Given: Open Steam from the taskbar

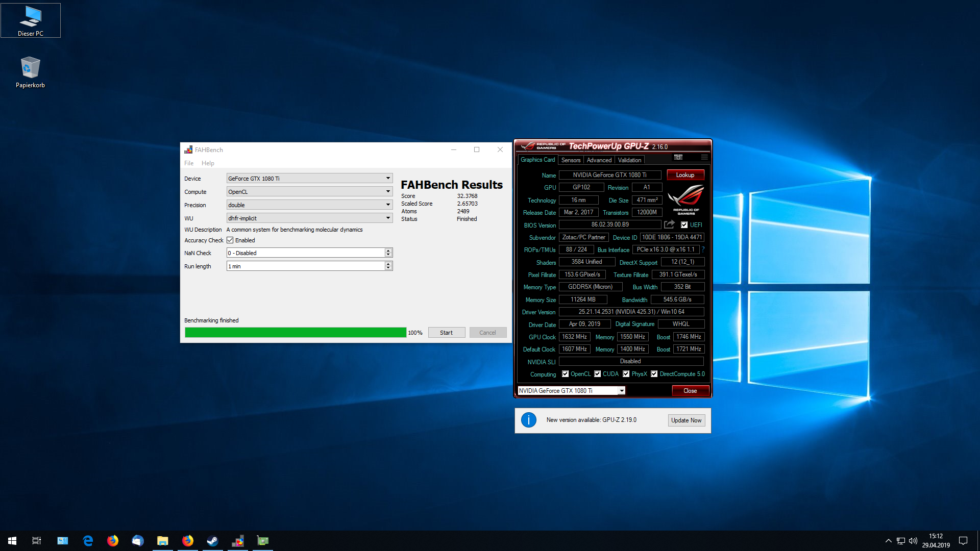Looking at the screenshot, I should pyautogui.click(x=212, y=541).
